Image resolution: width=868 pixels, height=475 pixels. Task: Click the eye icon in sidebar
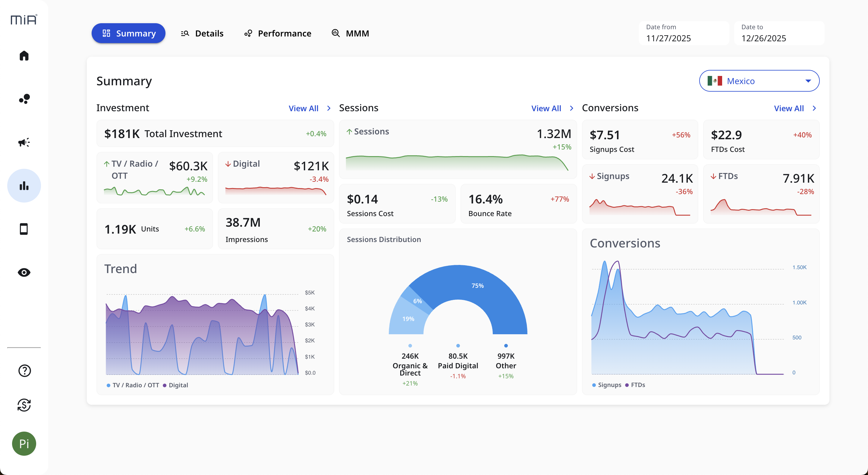(24, 272)
